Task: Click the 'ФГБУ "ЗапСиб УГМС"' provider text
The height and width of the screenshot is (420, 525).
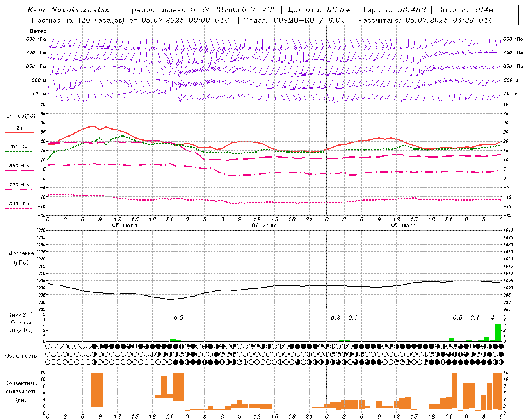Action: tap(234, 10)
